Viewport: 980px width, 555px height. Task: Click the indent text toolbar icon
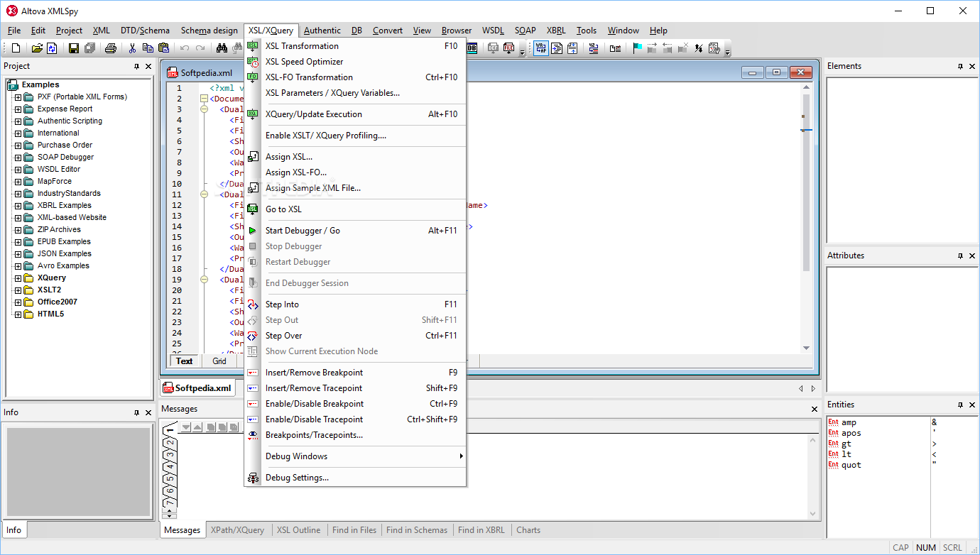tap(557, 48)
